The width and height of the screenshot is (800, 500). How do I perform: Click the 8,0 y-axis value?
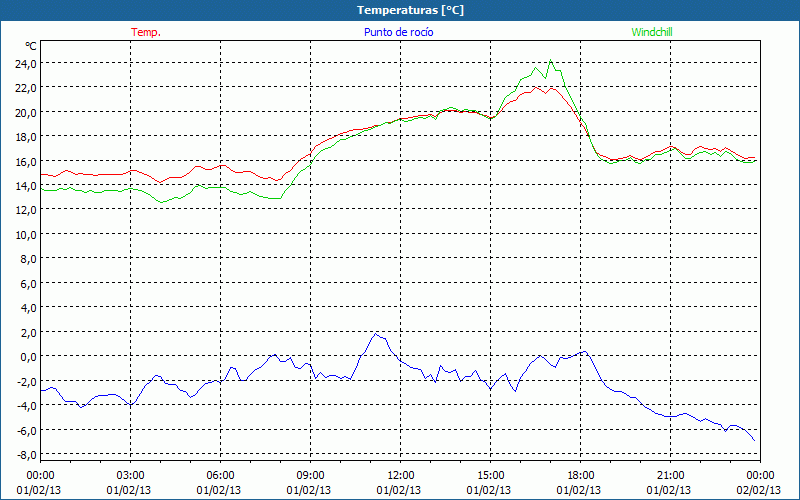click(x=29, y=259)
